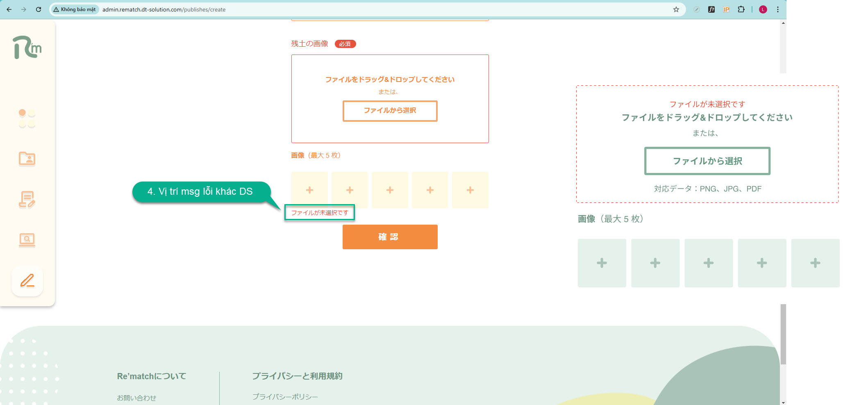Open the laptop search sidebar icon
The image size is (868, 405).
(27, 240)
